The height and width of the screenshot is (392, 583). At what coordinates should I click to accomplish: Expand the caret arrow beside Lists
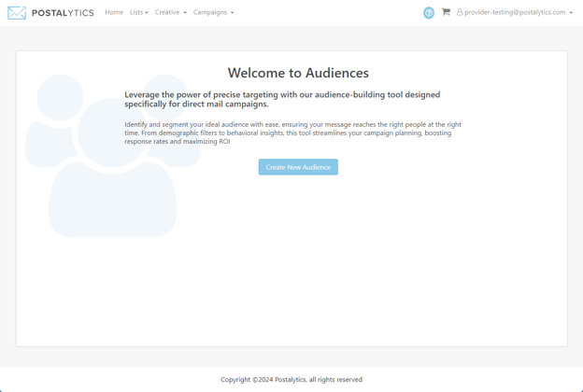coord(147,13)
